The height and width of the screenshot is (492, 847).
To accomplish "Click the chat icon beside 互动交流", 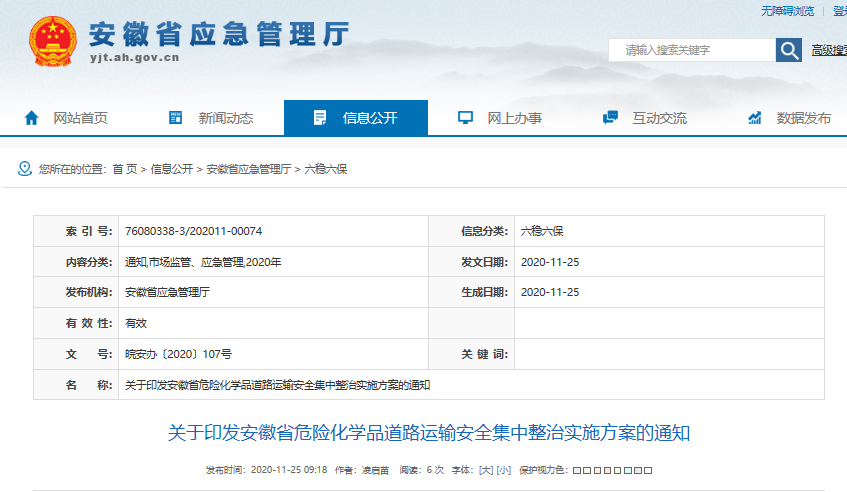I will [x=610, y=117].
